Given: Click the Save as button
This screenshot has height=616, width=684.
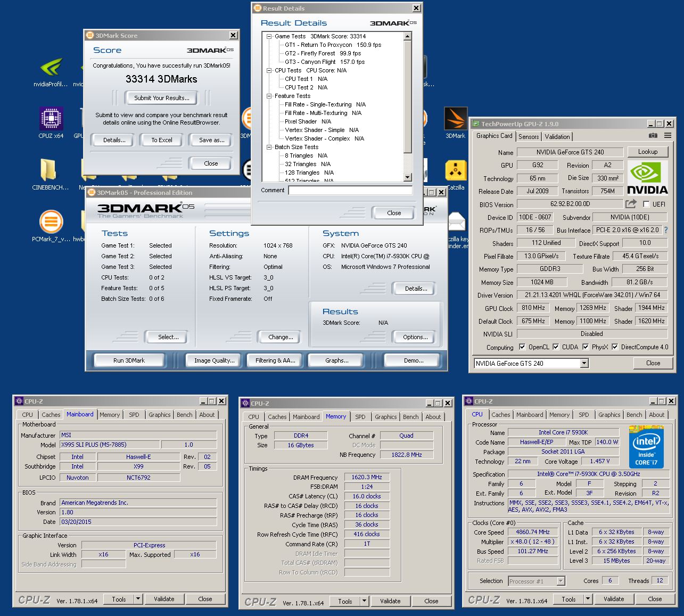Looking at the screenshot, I should tap(211, 140).
